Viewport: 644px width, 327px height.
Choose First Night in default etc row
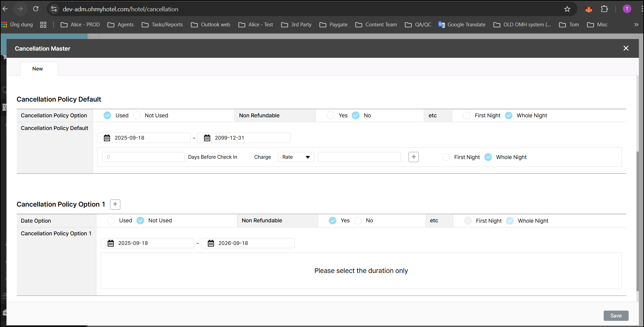(467, 116)
